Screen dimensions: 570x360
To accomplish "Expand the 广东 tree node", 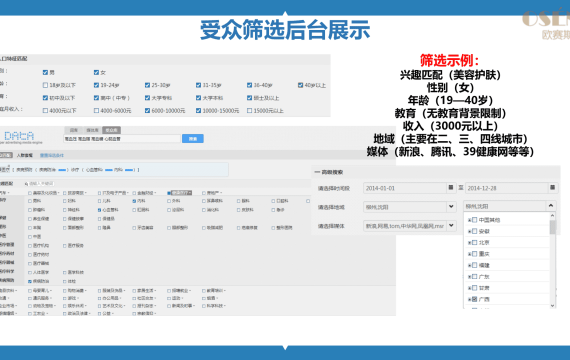I will click(x=469, y=277).
